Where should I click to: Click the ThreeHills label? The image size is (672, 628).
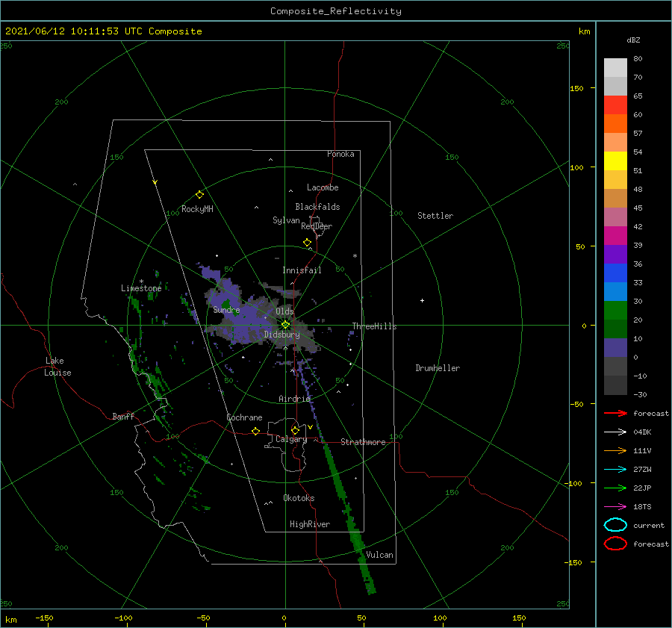click(x=375, y=326)
